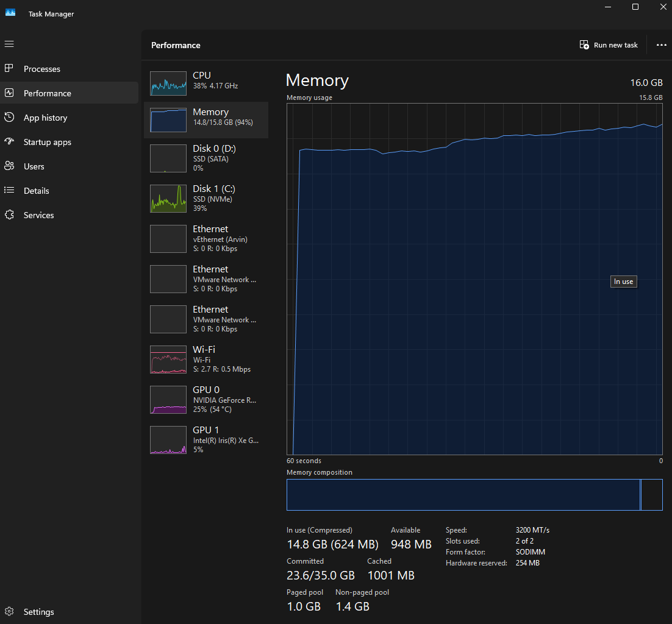Click the Task Manager app icon in the title bar
This screenshot has width=672, height=624.
click(x=10, y=13)
